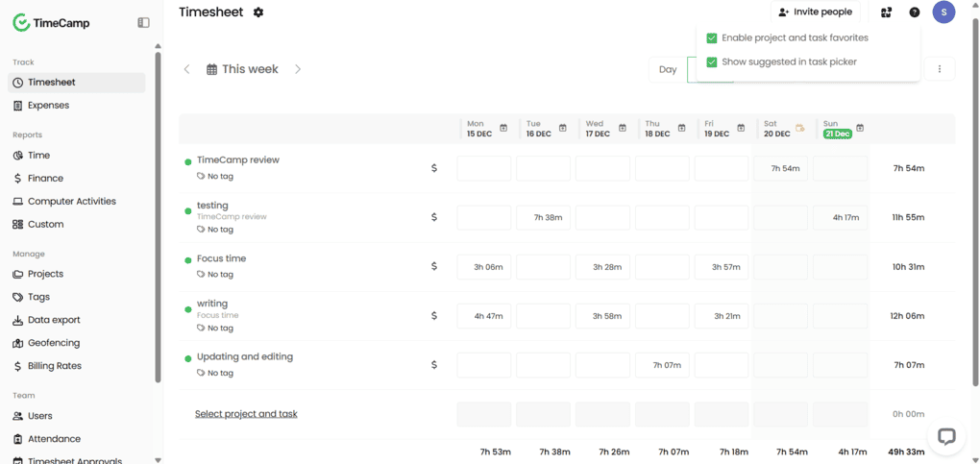Edit 3h 57m Friday cell for Focus time
Viewport: 980px width, 464px height.
[722, 267]
